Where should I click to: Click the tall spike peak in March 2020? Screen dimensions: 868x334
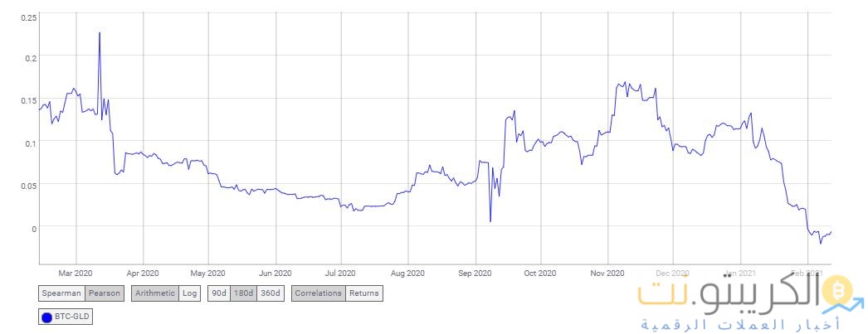(x=100, y=33)
